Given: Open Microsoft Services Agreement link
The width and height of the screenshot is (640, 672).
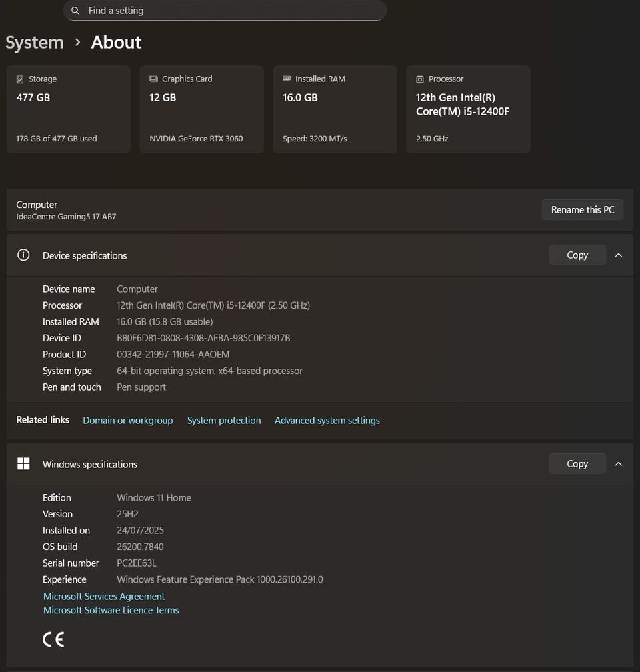Looking at the screenshot, I should pyautogui.click(x=104, y=597).
